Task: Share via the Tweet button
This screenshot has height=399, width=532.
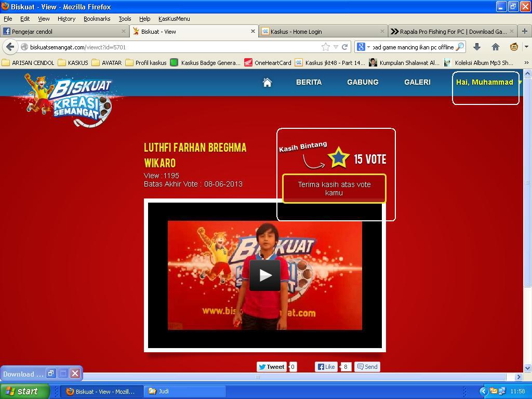Action: (271, 367)
